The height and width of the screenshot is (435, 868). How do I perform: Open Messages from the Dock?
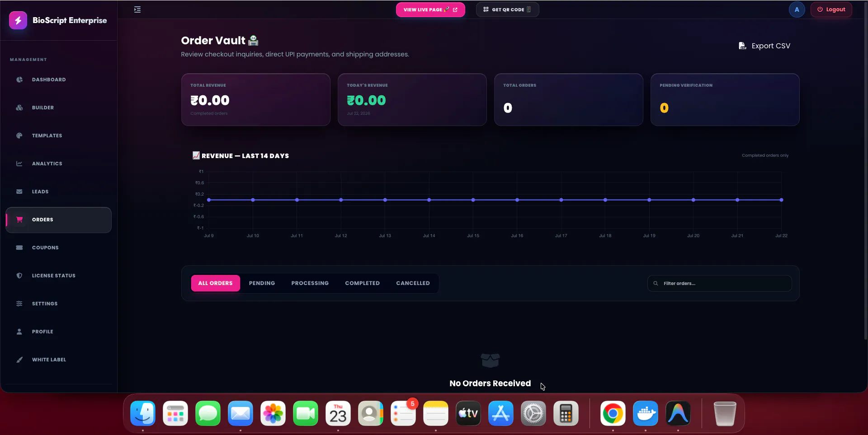coord(208,413)
